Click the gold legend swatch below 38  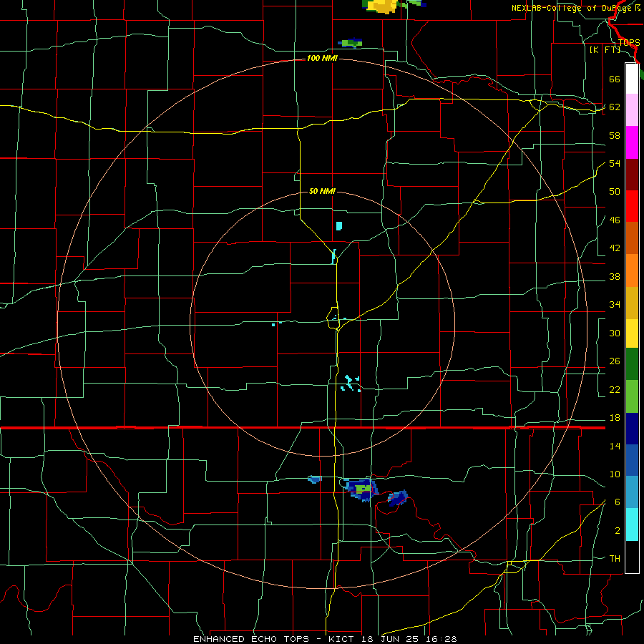click(632, 303)
